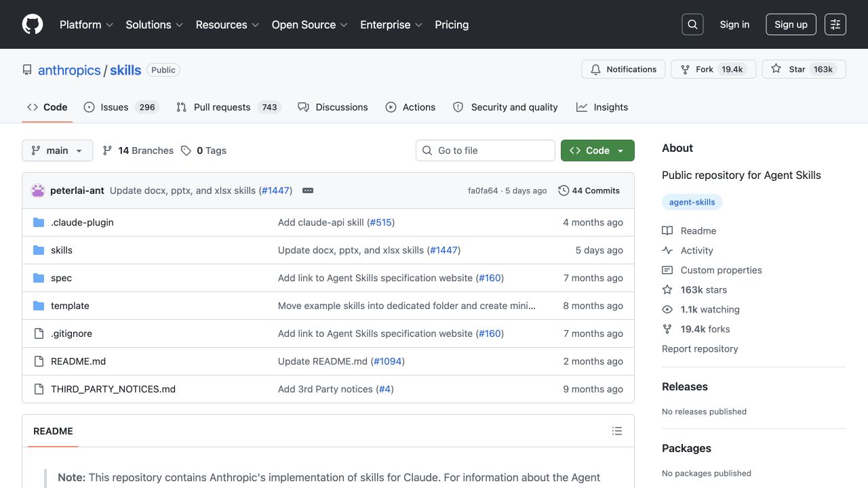Click the Sign in link
The width and height of the screenshot is (868, 488).
point(734,24)
